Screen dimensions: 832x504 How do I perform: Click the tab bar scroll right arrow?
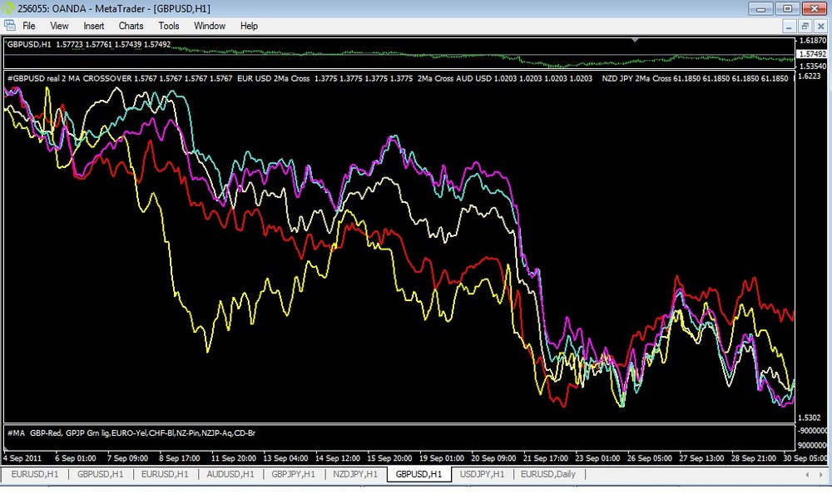click(821, 474)
